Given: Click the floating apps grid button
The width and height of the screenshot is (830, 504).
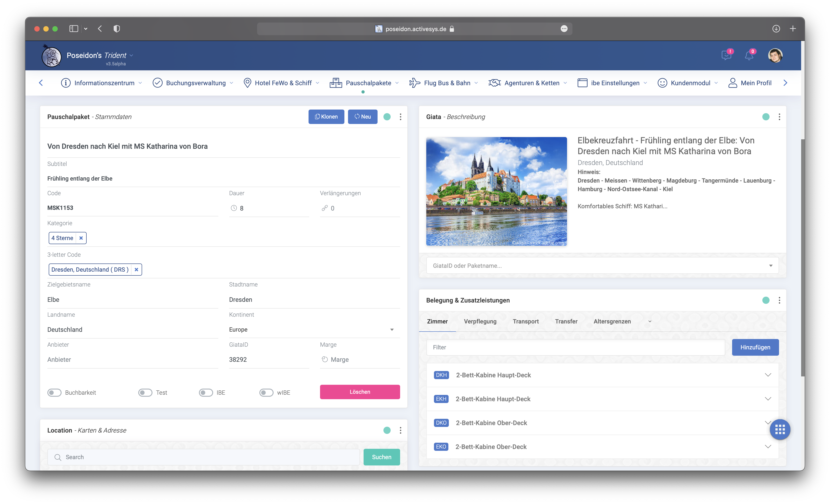Looking at the screenshot, I should (780, 429).
